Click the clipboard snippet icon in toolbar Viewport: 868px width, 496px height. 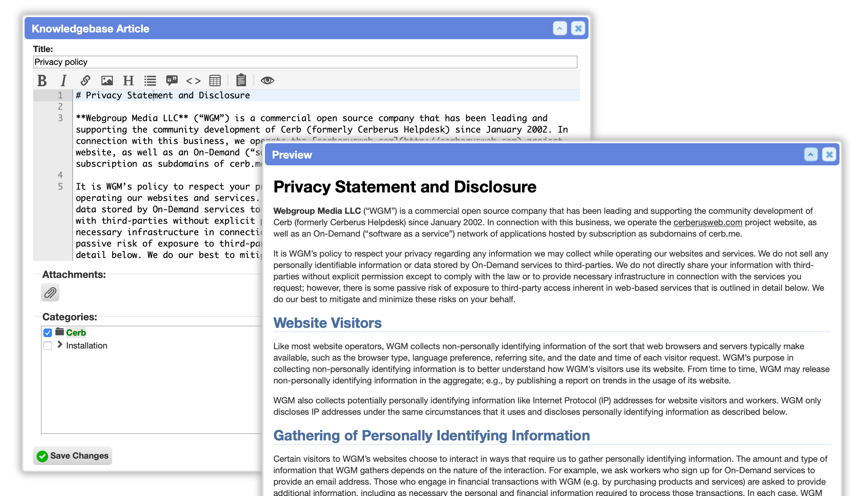(x=241, y=80)
